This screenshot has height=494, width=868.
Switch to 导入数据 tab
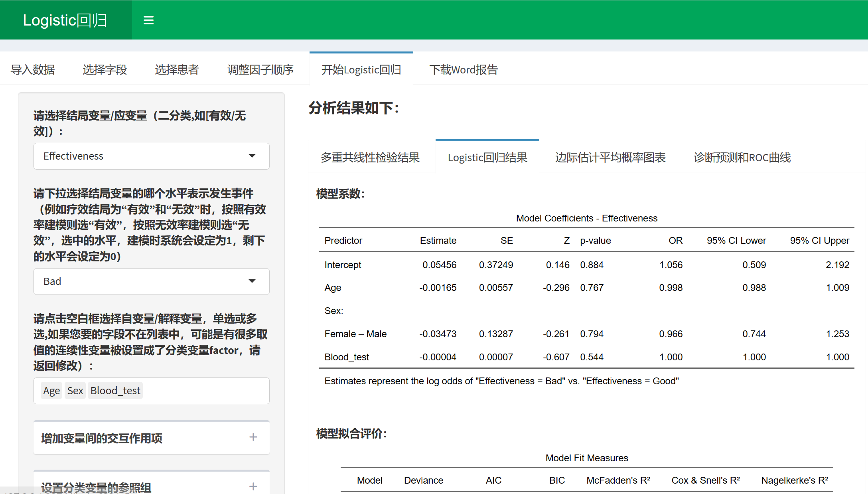[x=33, y=70]
